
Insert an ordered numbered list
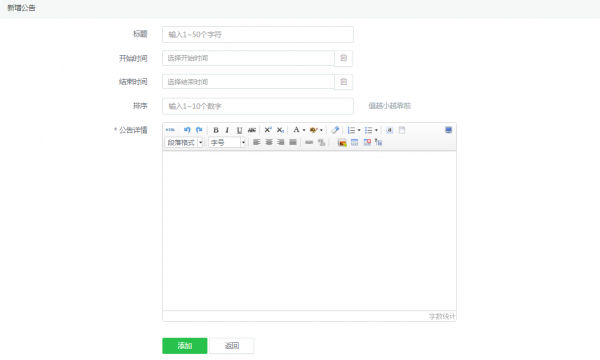tap(351, 130)
